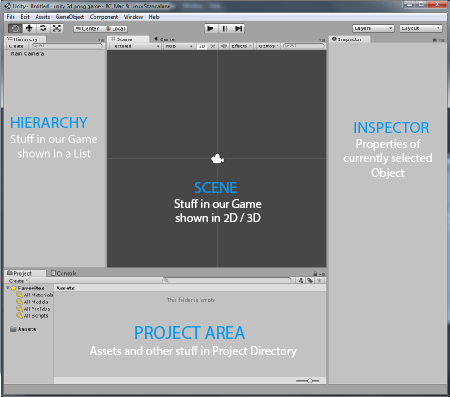The width and height of the screenshot is (450, 397).
Task: Click the Pause button
Action: [x=225, y=29]
